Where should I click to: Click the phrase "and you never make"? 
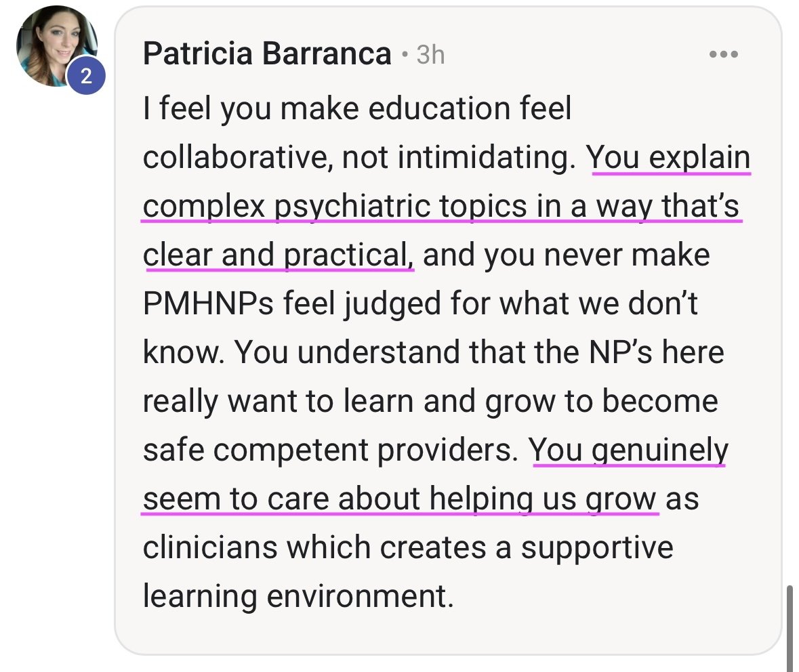566,255
